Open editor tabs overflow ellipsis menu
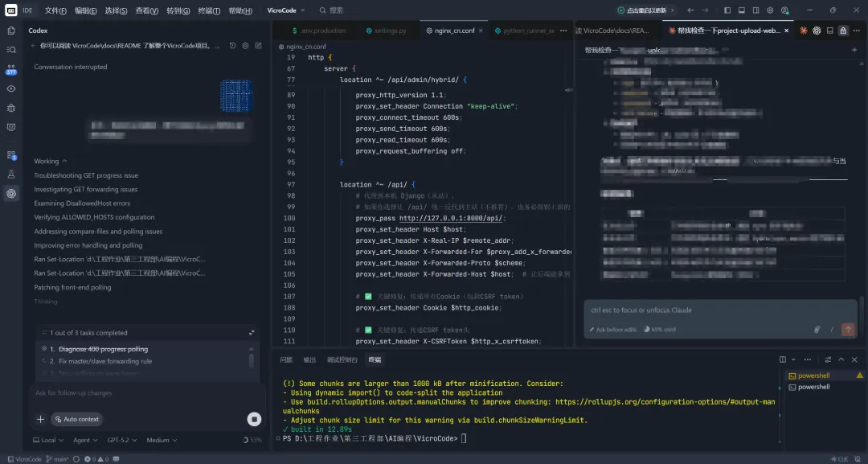The height and width of the screenshot is (464, 868). [x=563, y=31]
